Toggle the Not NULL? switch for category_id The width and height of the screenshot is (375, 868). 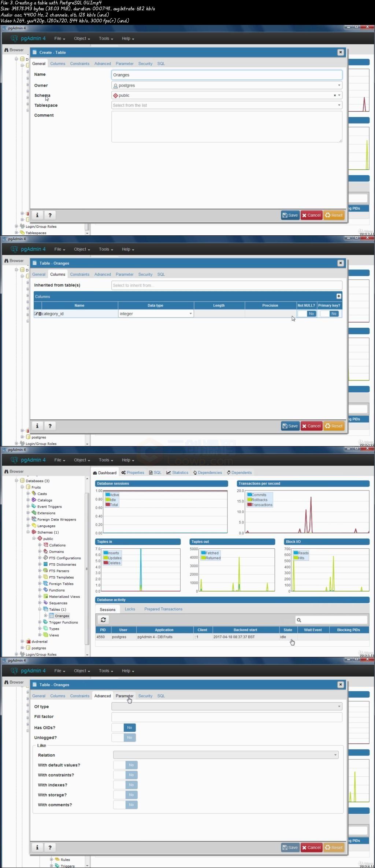307,314
